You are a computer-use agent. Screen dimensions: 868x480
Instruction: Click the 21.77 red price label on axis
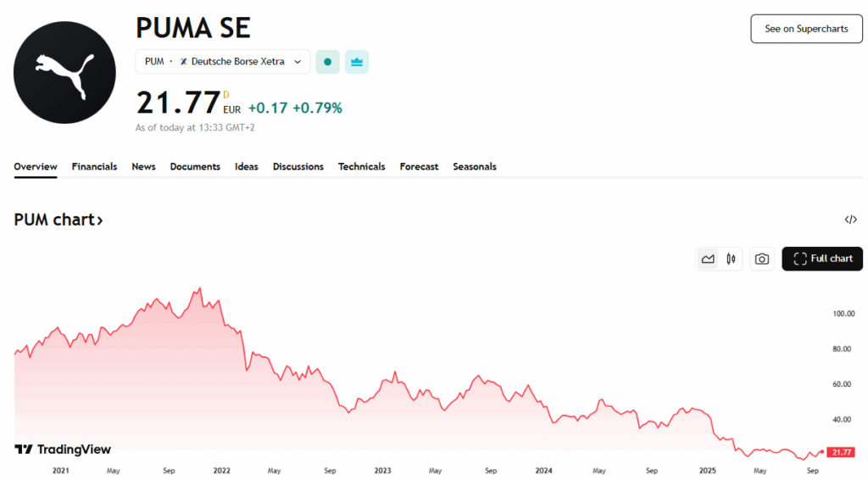tap(841, 452)
